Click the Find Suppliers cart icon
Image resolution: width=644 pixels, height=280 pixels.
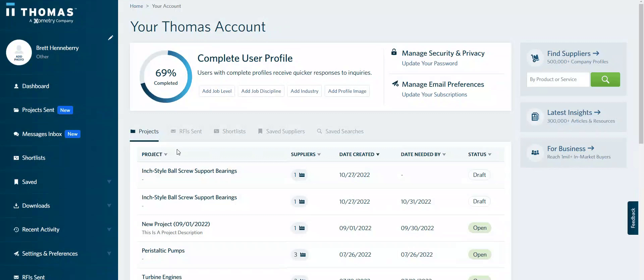pos(535,58)
